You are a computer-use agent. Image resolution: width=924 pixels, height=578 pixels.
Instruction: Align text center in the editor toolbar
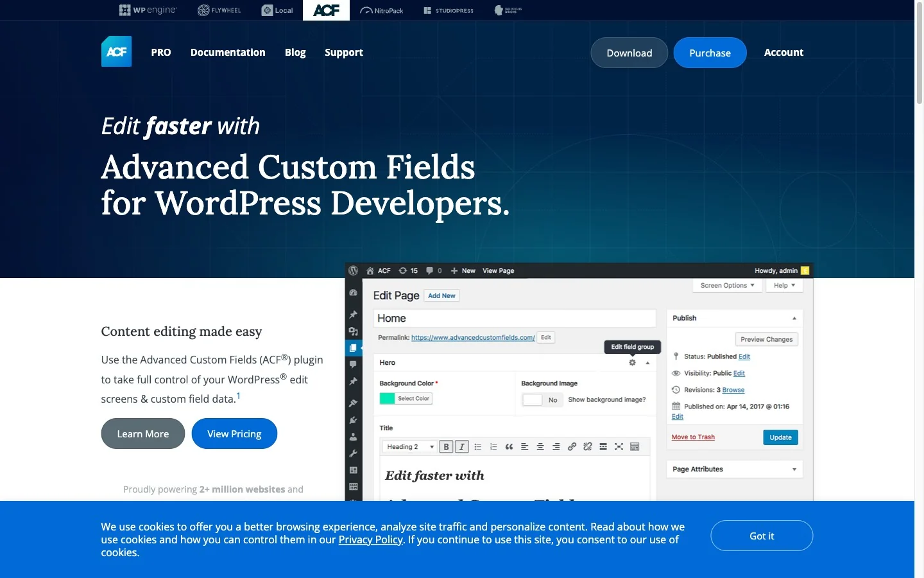coord(540,447)
